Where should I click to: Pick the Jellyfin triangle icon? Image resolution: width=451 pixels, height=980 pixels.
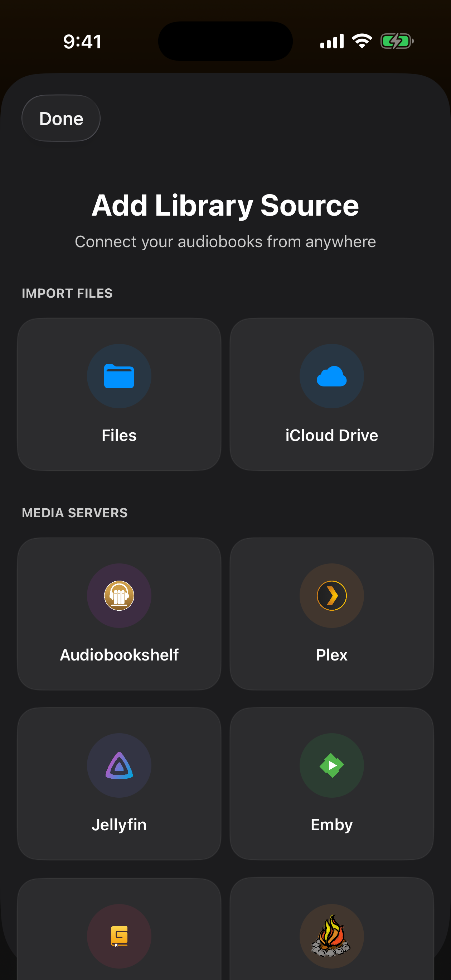[119, 765]
